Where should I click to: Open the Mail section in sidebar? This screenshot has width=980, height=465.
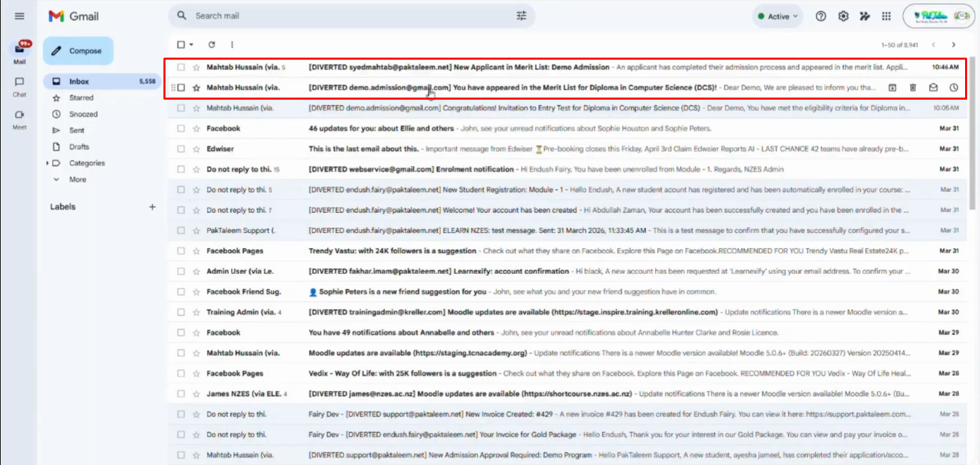[x=20, y=52]
